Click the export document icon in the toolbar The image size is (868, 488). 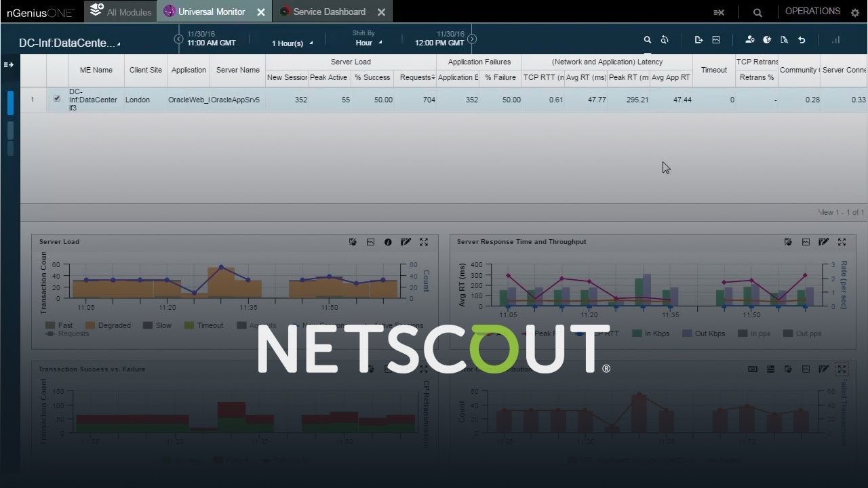click(699, 40)
